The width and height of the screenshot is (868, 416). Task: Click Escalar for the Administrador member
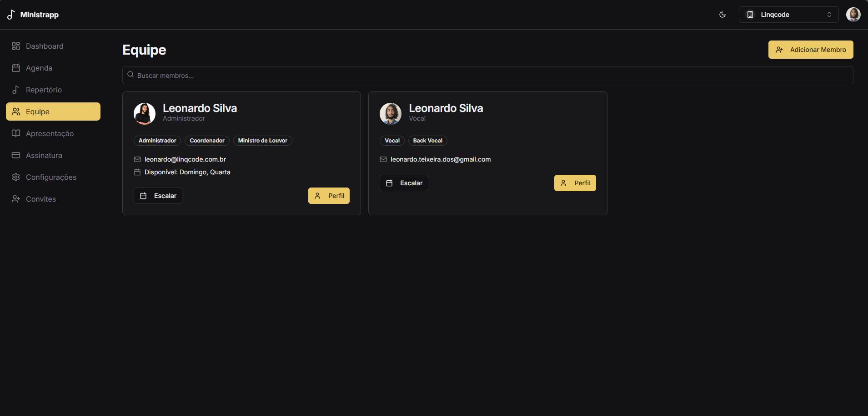coord(158,196)
